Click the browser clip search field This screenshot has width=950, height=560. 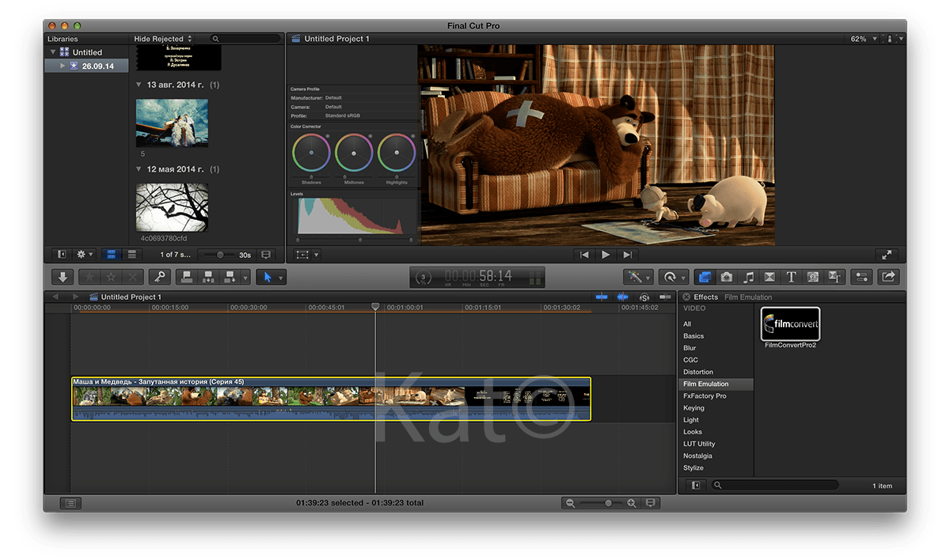(245, 39)
